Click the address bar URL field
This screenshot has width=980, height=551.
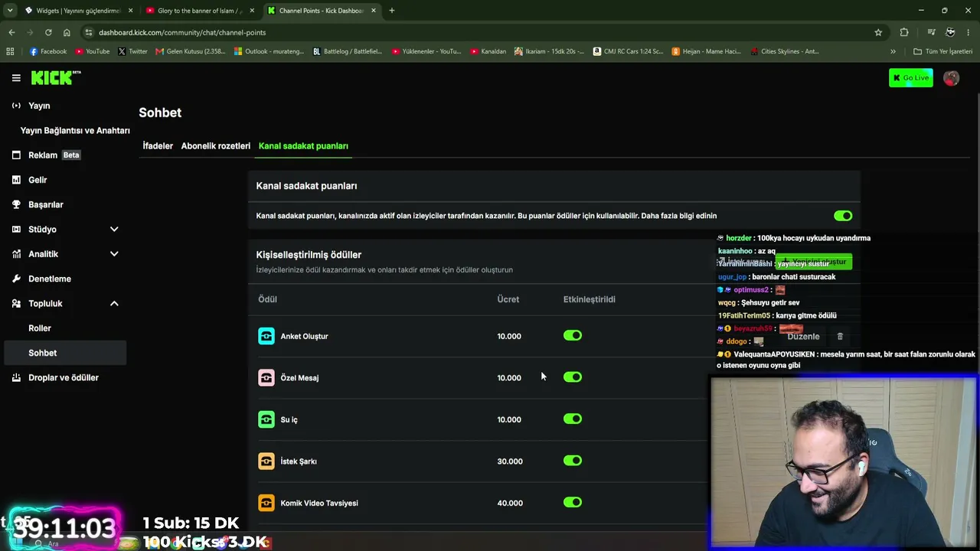click(x=482, y=32)
